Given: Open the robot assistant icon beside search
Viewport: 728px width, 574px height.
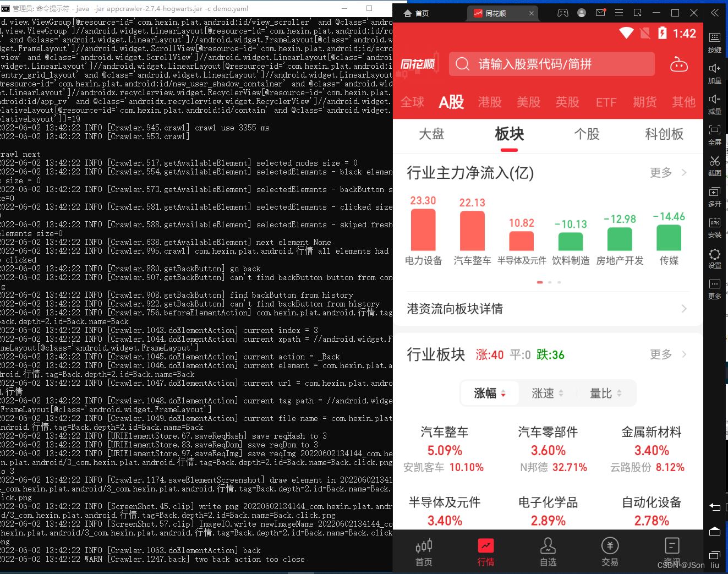Looking at the screenshot, I should (x=679, y=65).
